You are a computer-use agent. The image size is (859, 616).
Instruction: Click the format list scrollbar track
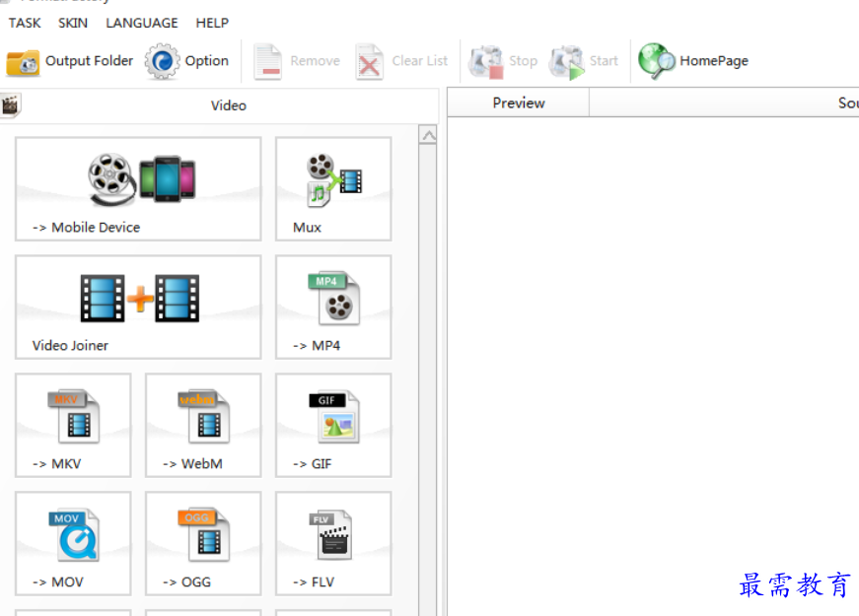click(x=428, y=380)
